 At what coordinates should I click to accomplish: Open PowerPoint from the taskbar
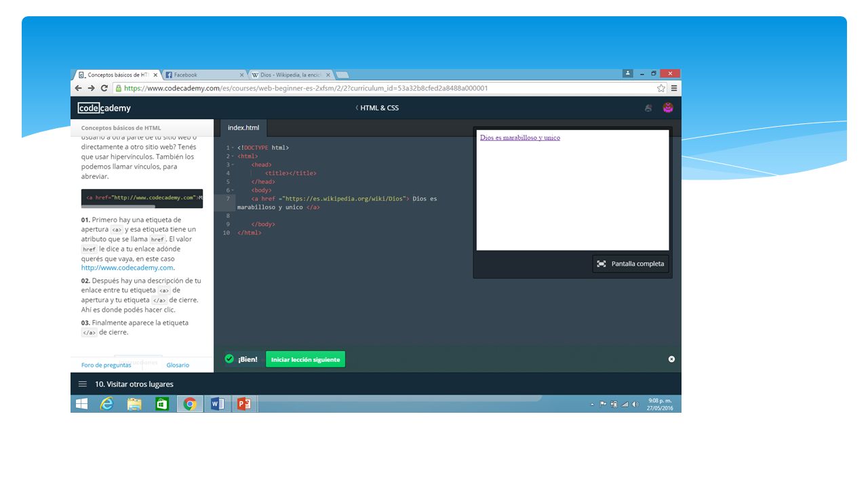pyautogui.click(x=244, y=404)
